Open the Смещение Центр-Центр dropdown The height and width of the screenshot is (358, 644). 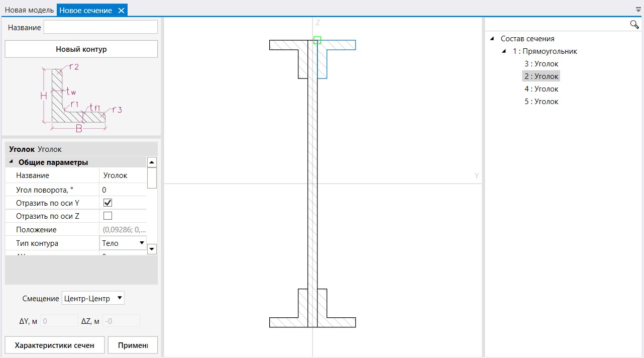93,298
